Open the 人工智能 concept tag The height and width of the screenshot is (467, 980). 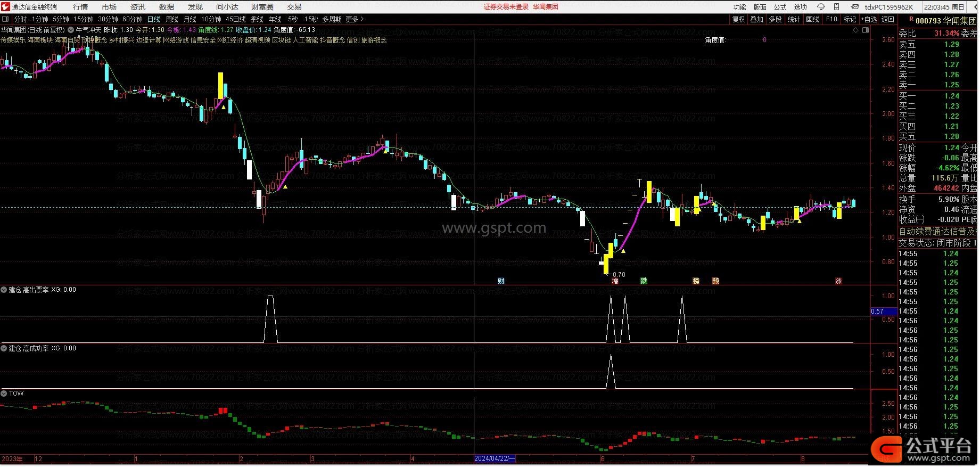[305, 40]
